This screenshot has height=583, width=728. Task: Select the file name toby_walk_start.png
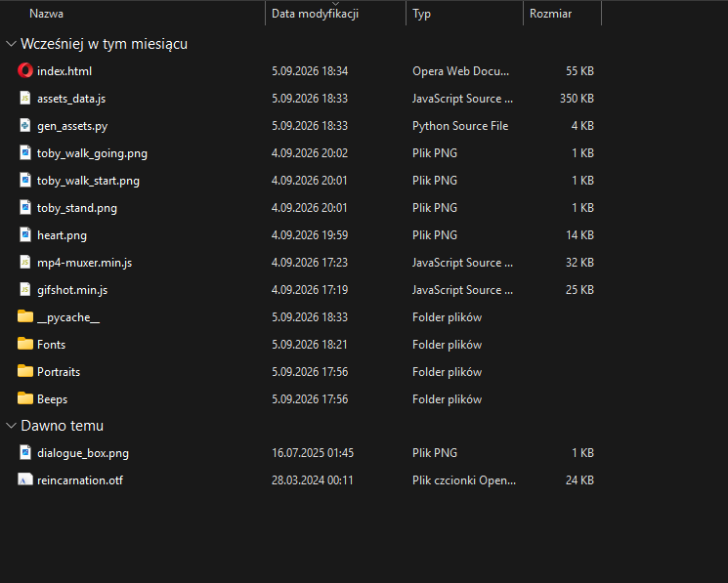coord(88,181)
